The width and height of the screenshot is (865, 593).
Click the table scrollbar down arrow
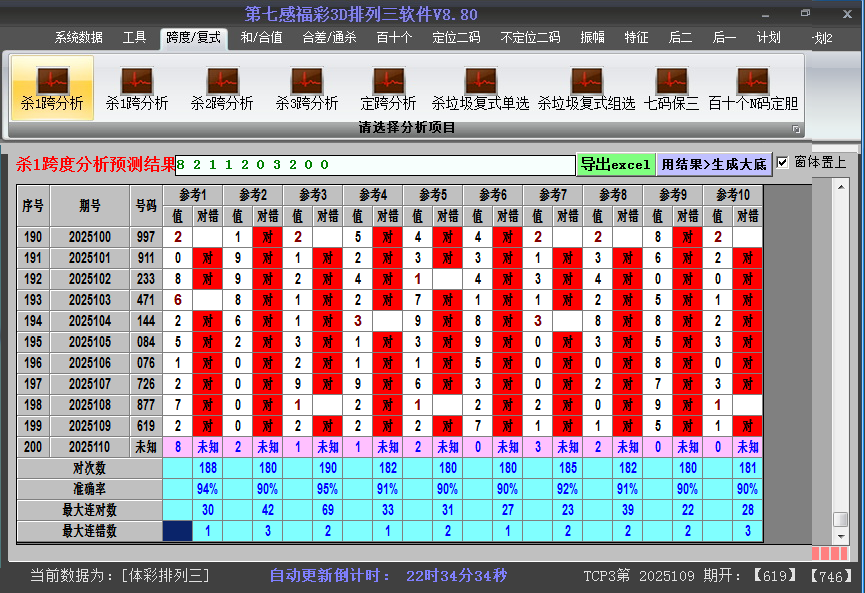(x=841, y=536)
